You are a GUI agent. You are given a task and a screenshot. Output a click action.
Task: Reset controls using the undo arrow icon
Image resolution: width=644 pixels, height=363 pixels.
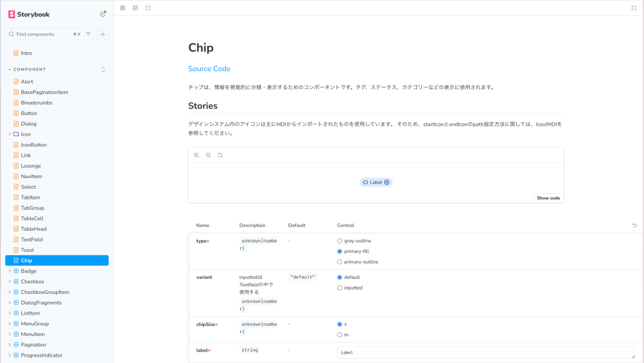pos(635,225)
